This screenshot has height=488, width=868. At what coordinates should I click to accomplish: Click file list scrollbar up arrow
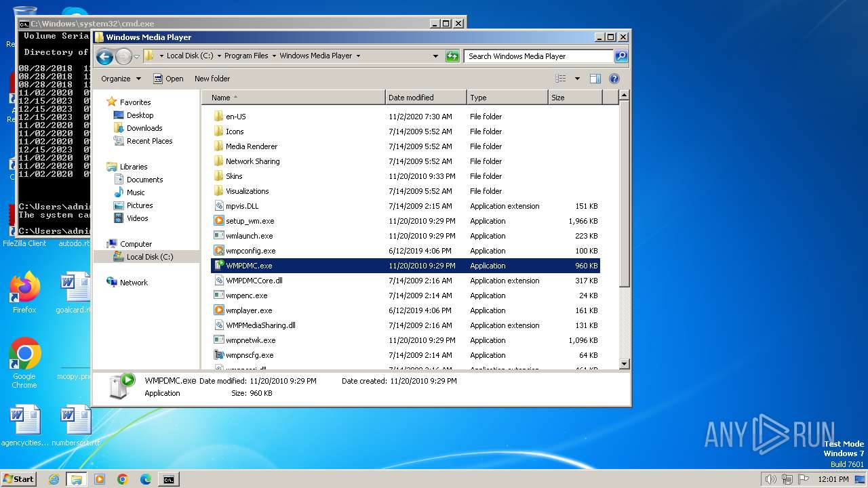(x=625, y=96)
